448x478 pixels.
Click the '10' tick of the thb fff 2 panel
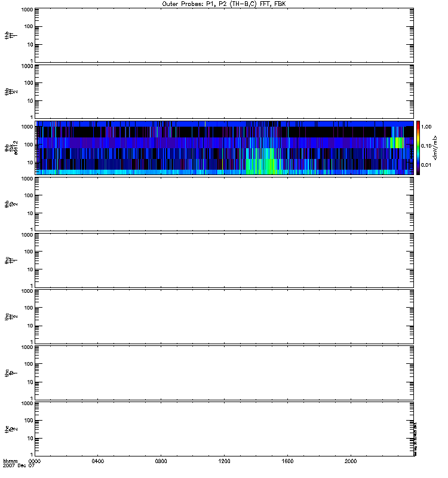(30, 101)
